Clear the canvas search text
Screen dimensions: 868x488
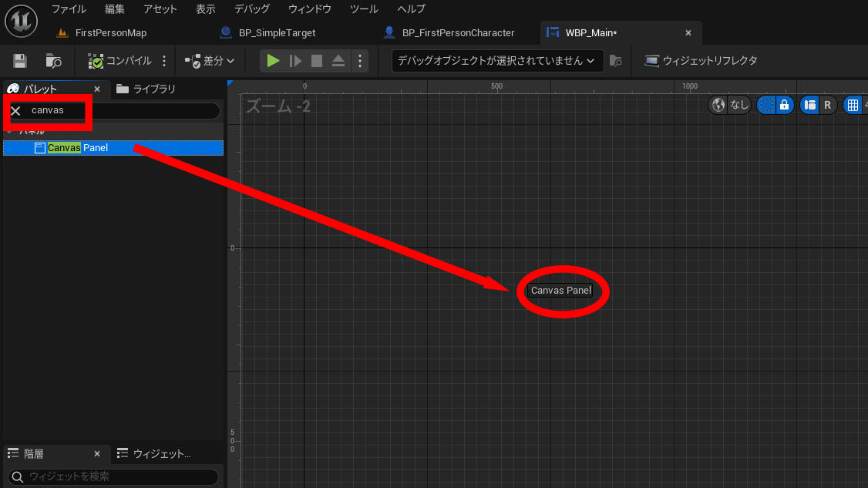click(15, 111)
